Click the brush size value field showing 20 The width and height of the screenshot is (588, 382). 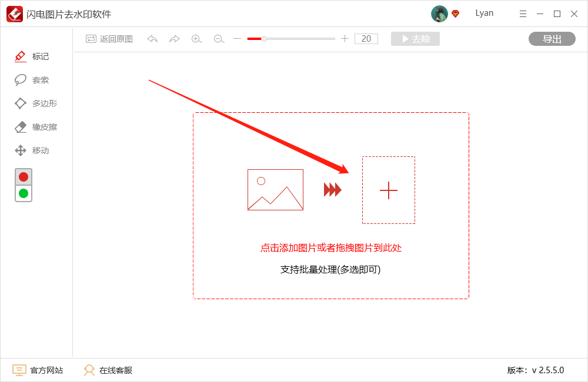tap(366, 39)
